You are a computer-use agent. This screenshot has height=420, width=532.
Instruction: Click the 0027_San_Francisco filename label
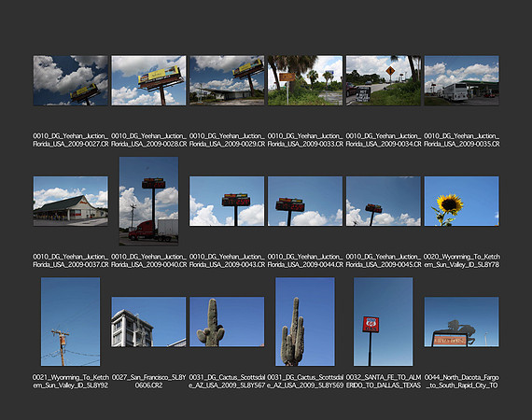(x=148, y=382)
